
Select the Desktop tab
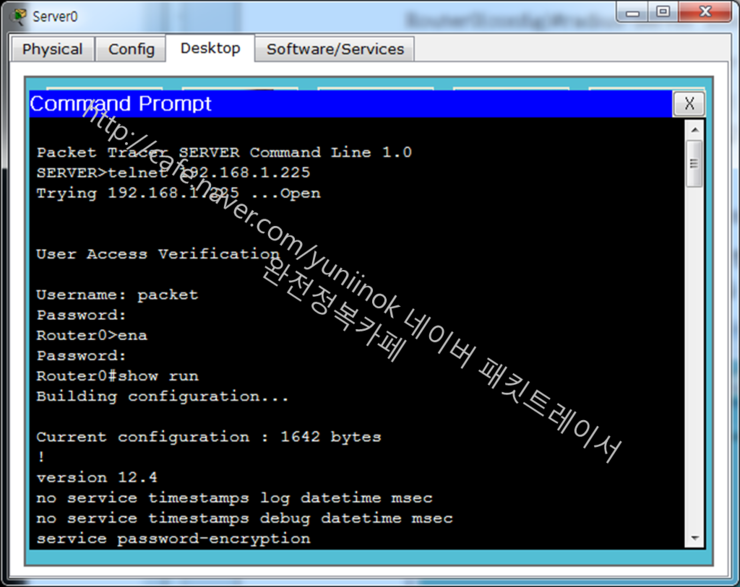click(x=210, y=48)
